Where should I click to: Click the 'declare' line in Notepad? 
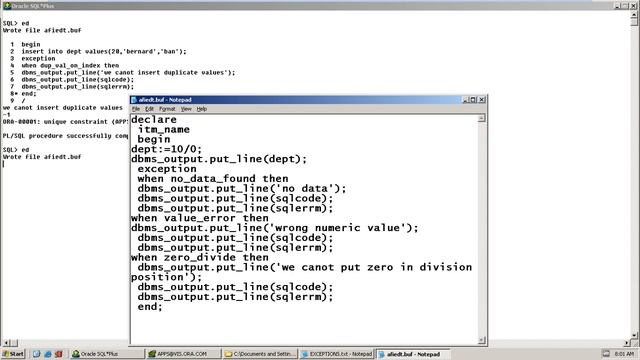[154, 120]
